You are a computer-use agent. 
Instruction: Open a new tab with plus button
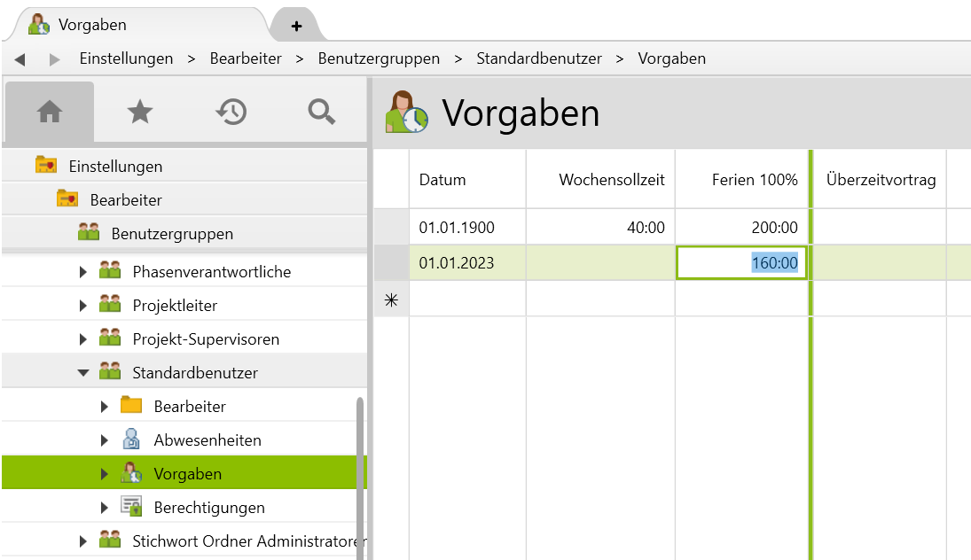click(296, 26)
